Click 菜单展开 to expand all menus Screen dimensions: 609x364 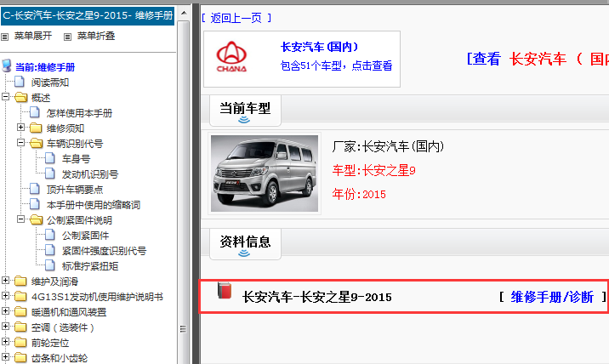coord(33,36)
